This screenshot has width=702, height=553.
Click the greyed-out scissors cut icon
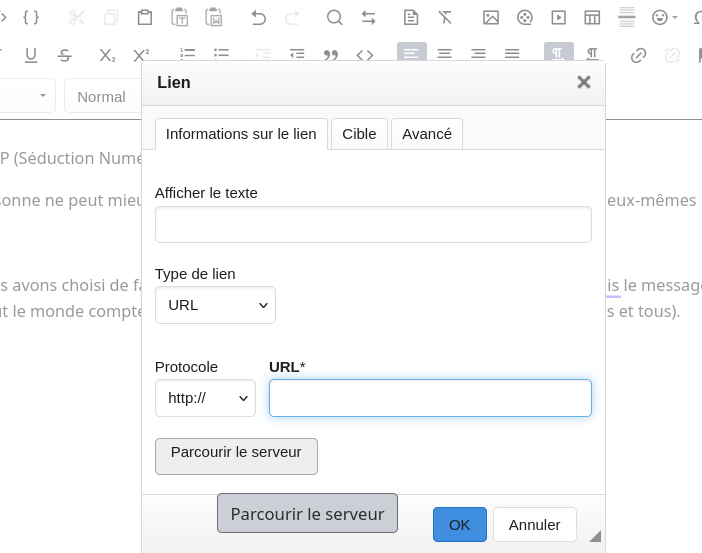coord(77,18)
